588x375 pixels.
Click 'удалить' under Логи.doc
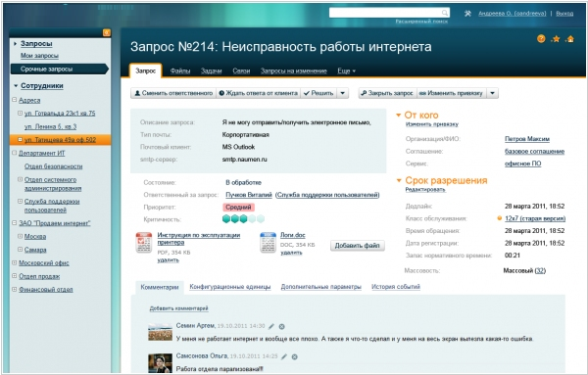click(x=291, y=253)
